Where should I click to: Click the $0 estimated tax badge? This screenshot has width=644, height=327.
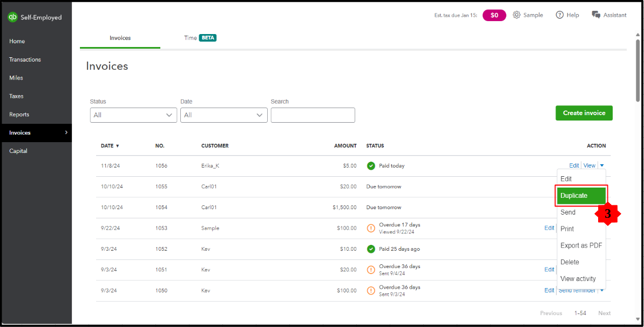coord(494,15)
